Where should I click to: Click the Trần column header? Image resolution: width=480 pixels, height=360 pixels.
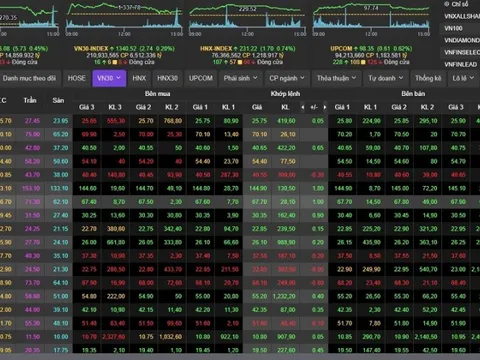point(30,100)
